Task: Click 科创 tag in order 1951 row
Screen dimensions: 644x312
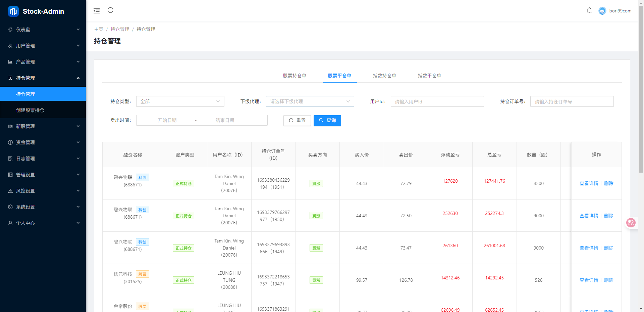Action: point(143,177)
